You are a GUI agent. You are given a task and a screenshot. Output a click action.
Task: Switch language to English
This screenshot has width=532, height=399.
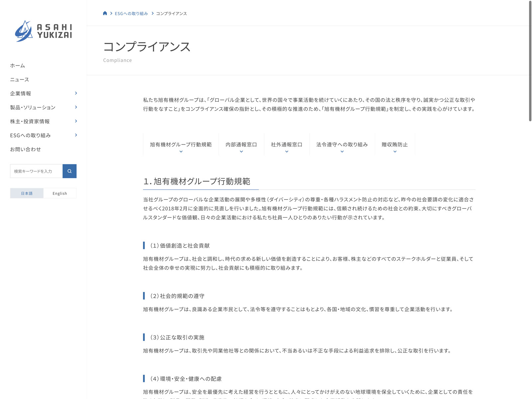[60, 193]
